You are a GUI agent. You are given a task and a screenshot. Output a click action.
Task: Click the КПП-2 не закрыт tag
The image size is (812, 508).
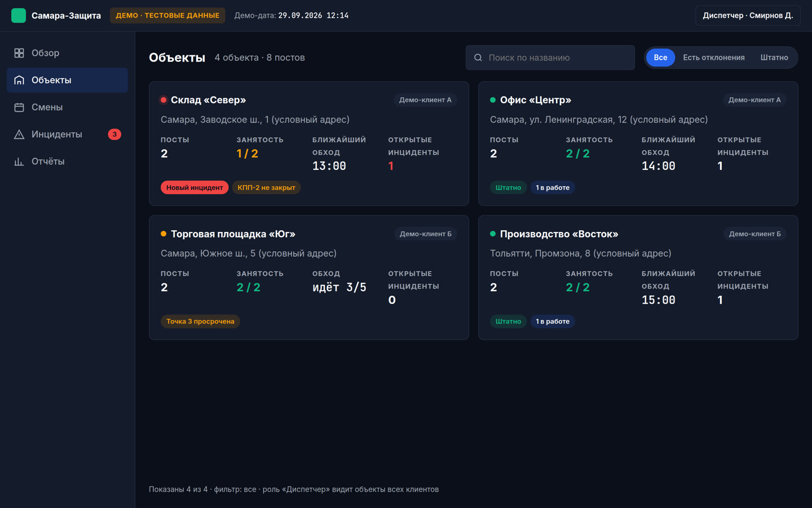click(266, 187)
